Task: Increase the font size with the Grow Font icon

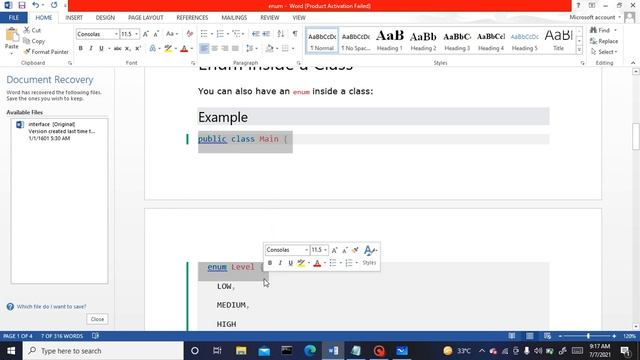Action: (146, 34)
